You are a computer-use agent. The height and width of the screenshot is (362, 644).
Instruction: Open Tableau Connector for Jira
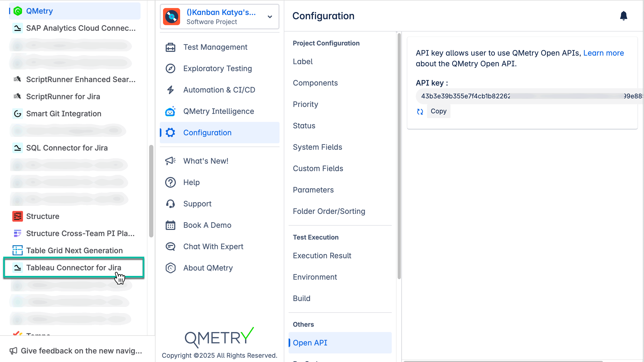pyautogui.click(x=73, y=267)
